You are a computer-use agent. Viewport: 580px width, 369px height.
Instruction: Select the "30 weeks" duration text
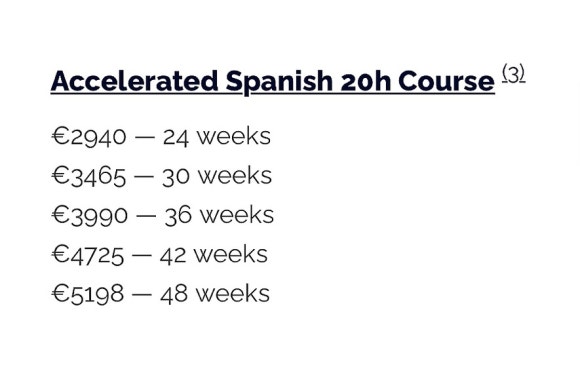pyautogui.click(x=217, y=176)
